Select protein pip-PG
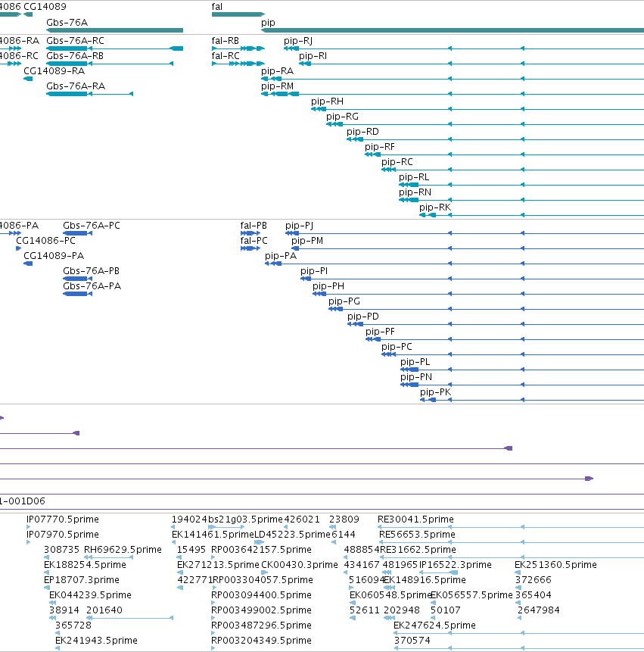644x652 pixels. click(344, 301)
